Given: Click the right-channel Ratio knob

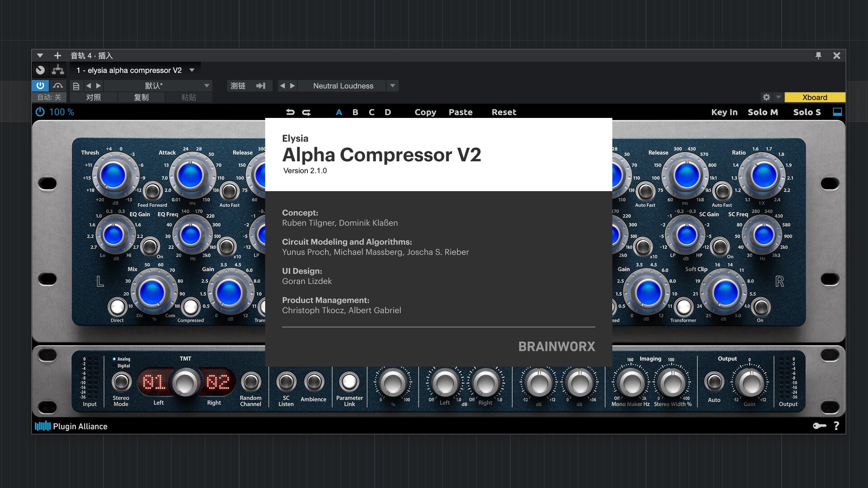Looking at the screenshot, I should [764, 175].
